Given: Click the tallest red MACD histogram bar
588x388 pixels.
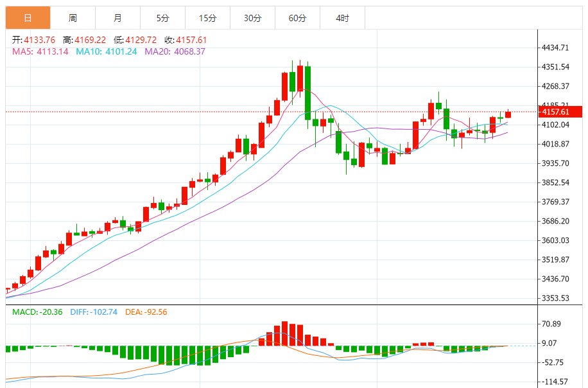Looking at the screenshot, I should [x=284, y=333].
